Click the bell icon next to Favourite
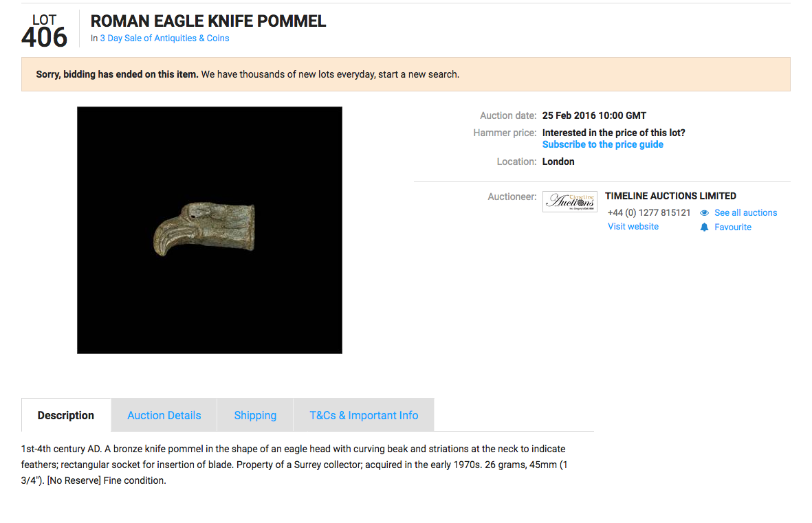The width and height of the screenshot is (812, 523). coord(704,227)
